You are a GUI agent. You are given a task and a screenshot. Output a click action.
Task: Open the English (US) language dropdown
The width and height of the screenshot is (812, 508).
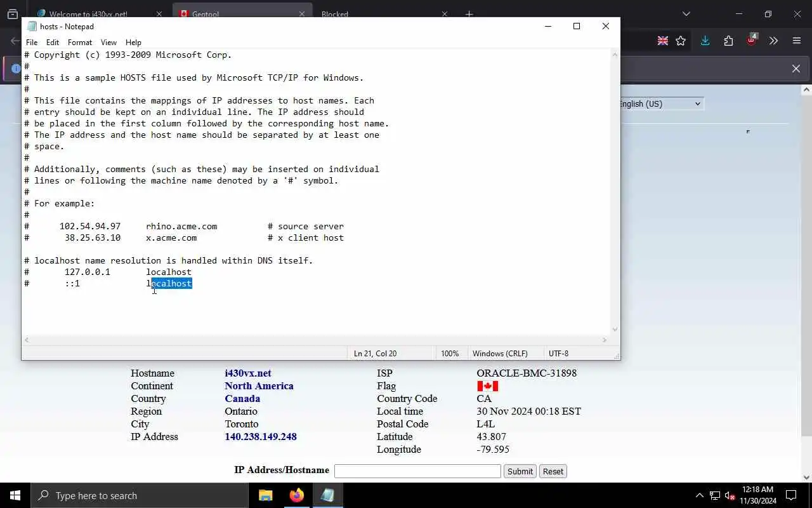coord(661,104)
